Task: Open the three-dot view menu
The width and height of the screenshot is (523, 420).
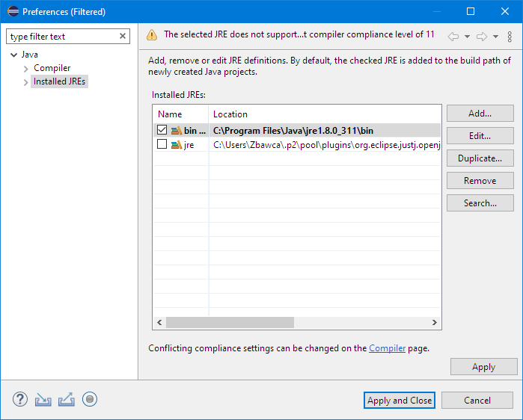Action: tap(510, 36)
